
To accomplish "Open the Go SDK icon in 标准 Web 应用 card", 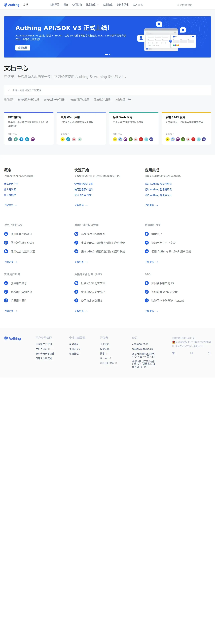I will click(146, 139).
